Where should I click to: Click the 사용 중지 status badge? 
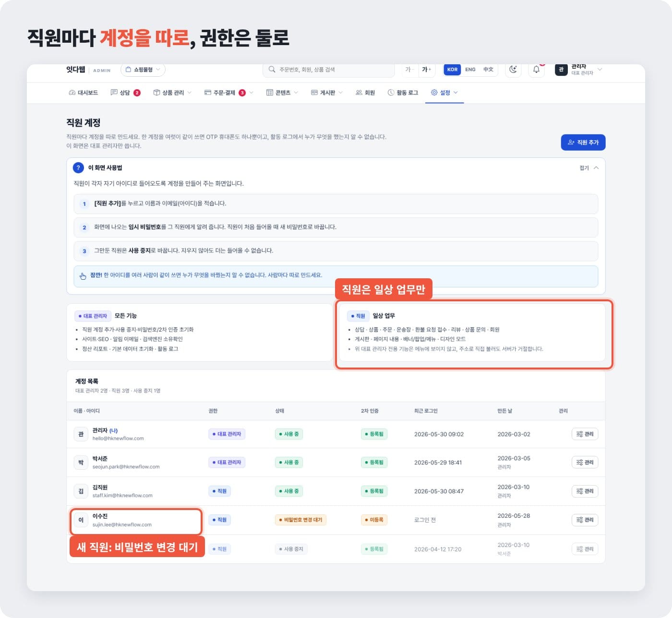(291, 549)
